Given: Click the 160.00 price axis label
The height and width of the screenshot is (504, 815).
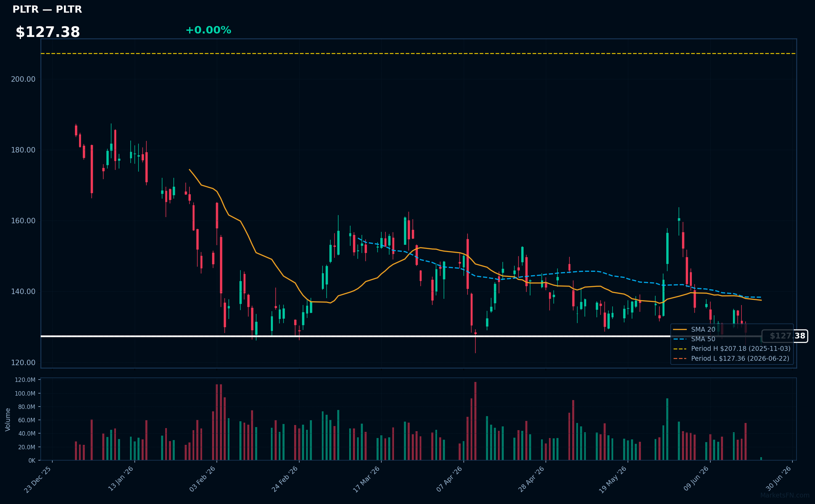Looking at the screenshot, I should [x=23, y=221].
